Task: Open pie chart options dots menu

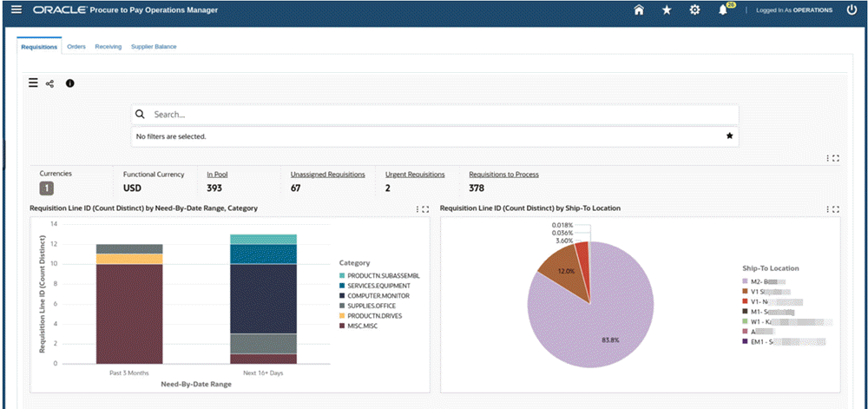Action: coord(828,209)
